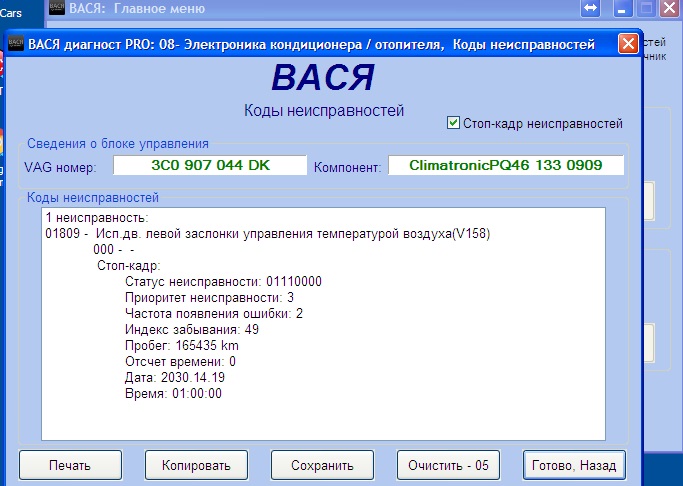Click the Копировать button
Image resolution: width=683 pixels, height=486 pixels.
tap(196, 465)
